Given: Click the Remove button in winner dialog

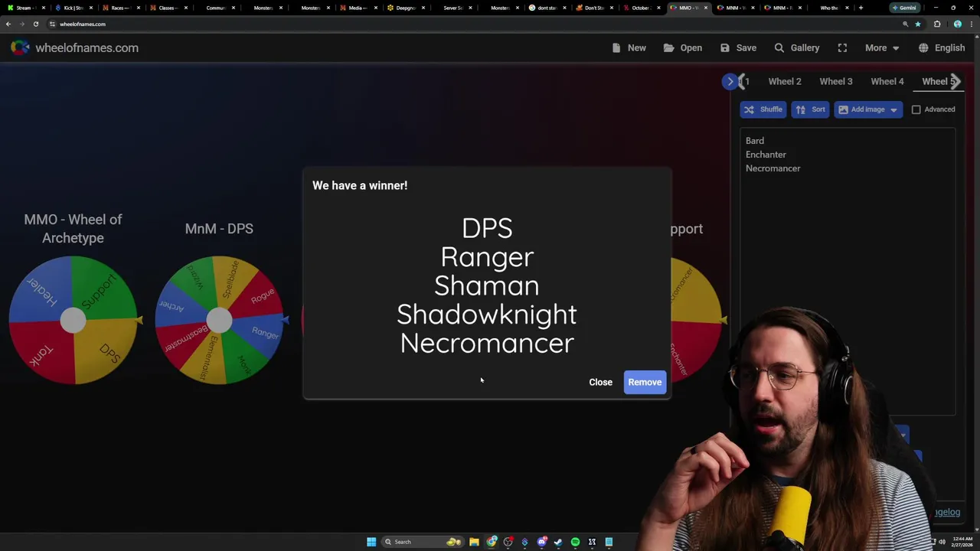Looking at the screenshot, I should point(645,382).
